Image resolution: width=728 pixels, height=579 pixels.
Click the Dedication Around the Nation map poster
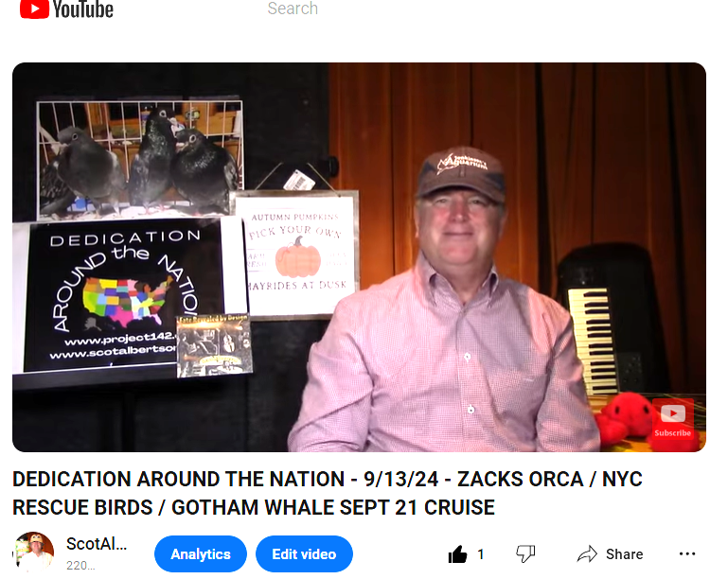click(x=125, y=295)
